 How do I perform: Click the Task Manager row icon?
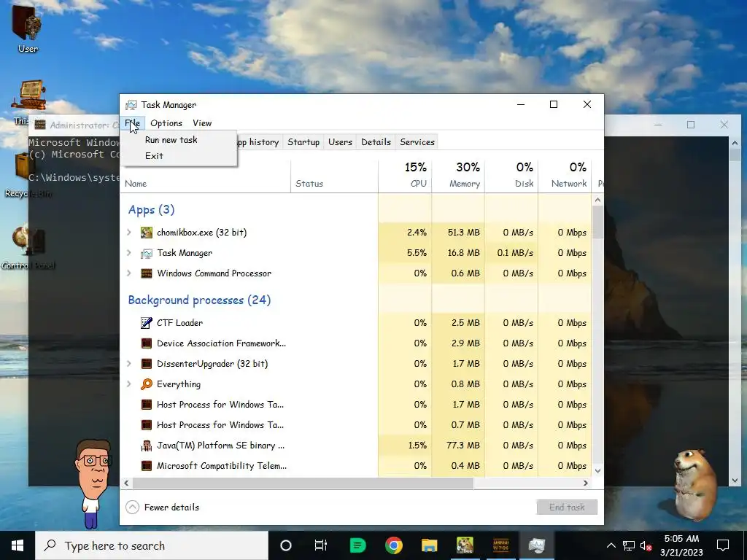tap(146, 253)
